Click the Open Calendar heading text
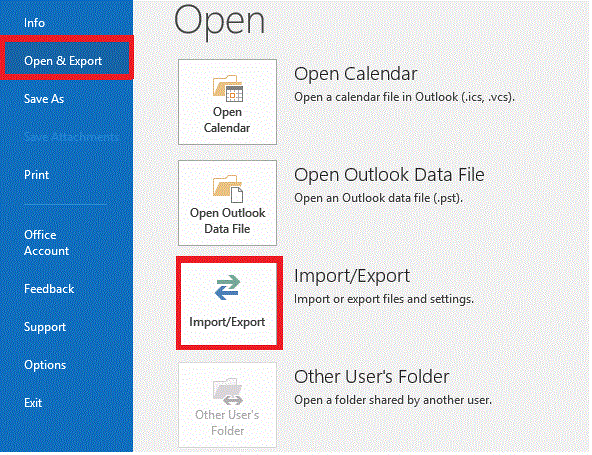The height and width of the screenshot is (455, 592). [x=356, y=74]
